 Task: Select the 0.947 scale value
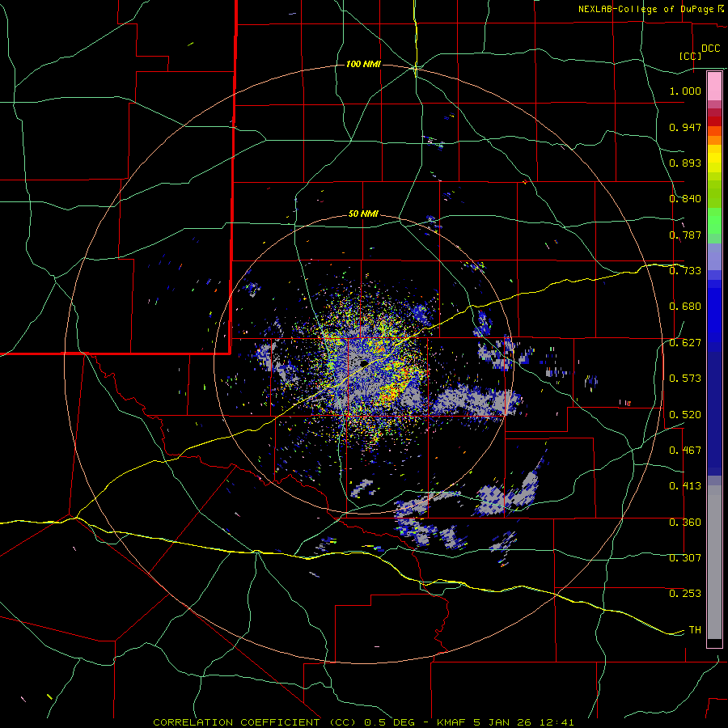point(685,127)
